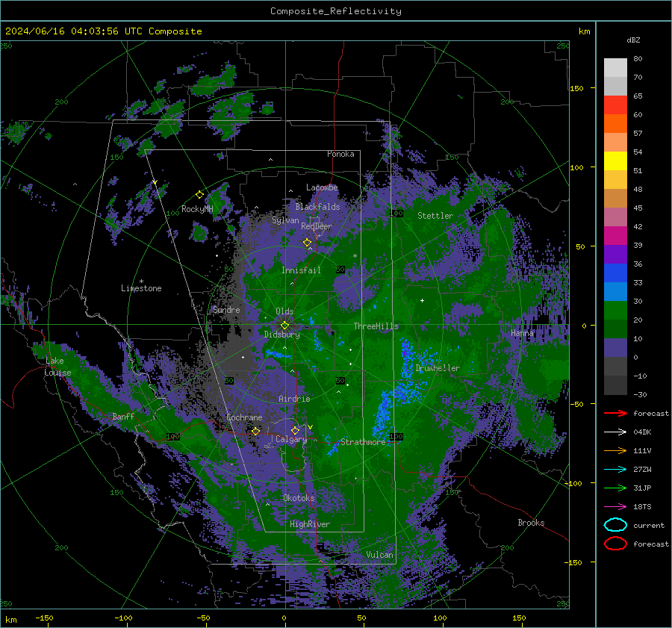The image size is (672, 628).
Task: Click the cyan 27ZW arrow icon
Action: point(615,470)
